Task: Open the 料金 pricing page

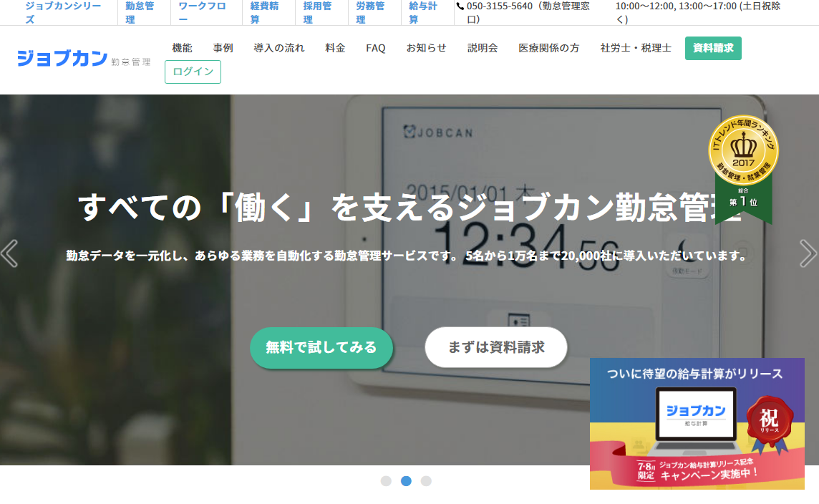Action: point(335,48)
